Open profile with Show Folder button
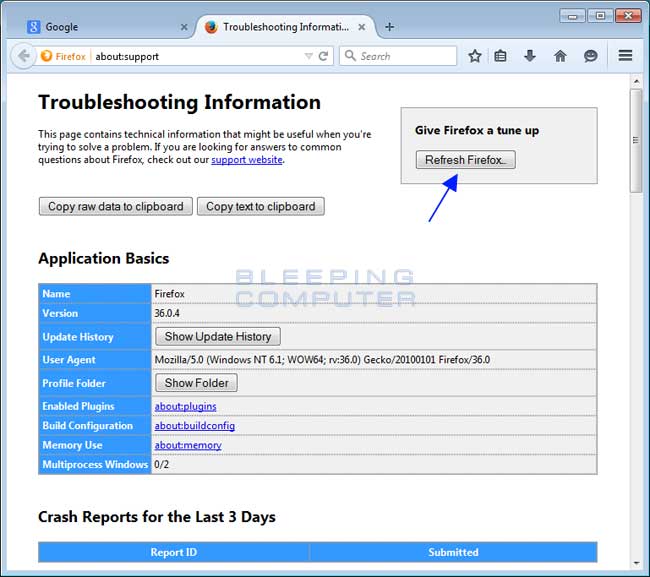Screen dimensions: 650x577 coord(196,383)
